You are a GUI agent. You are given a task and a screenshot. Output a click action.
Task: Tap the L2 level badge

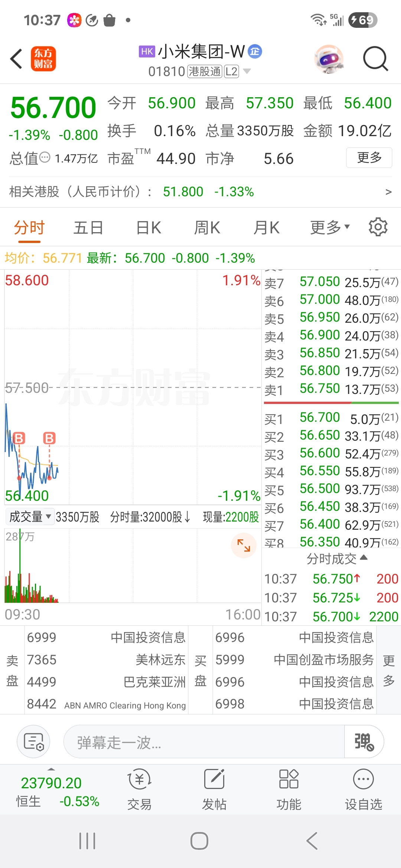231,71
